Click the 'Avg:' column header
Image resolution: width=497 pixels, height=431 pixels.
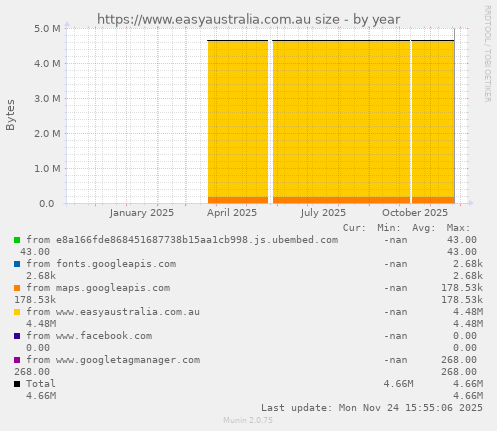coord(424,228)
